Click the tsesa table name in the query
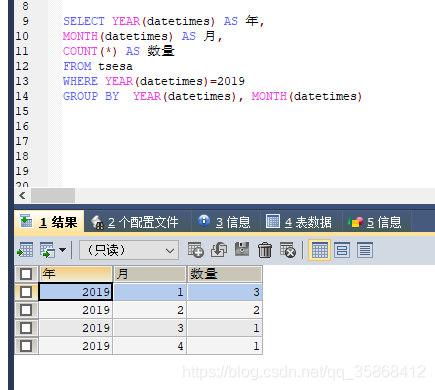 [115, 66]
